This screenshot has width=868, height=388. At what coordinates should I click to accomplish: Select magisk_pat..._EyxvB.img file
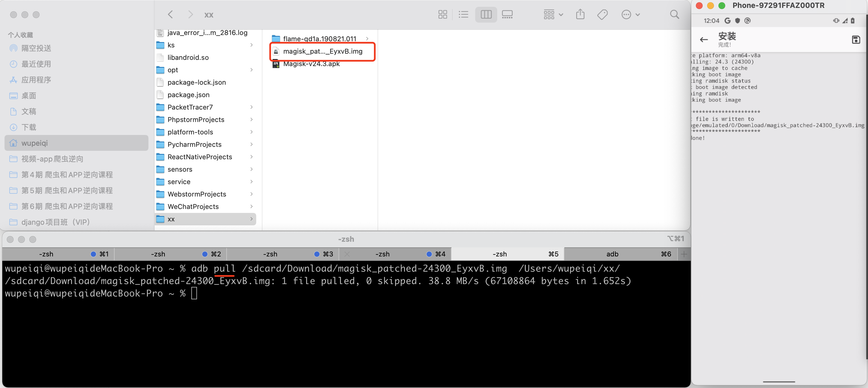323,51
